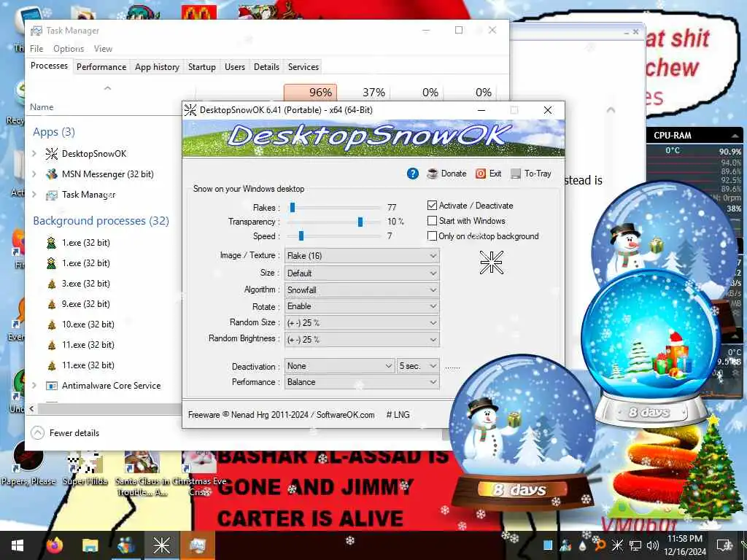Viewport: 747px width, 560px height.
Task: Expand the DesktopSnowOK process row
Action: (x=34, y=154)
